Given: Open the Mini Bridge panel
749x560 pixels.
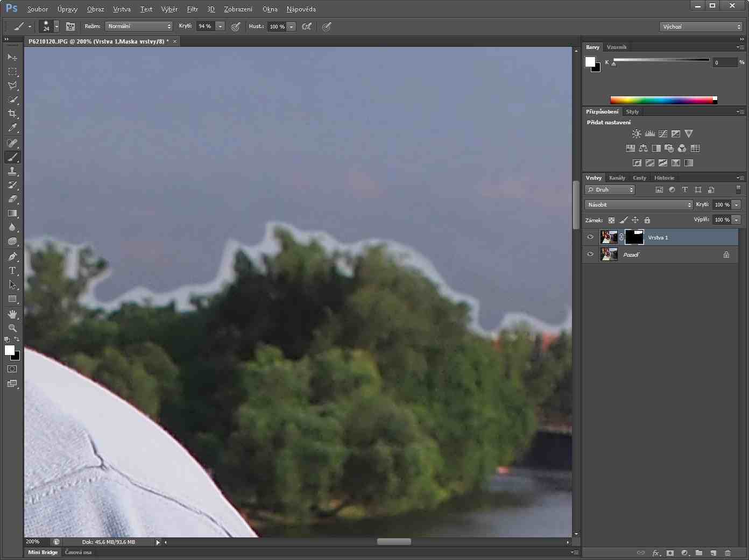Looking at the screenshot, I should 43,552.
